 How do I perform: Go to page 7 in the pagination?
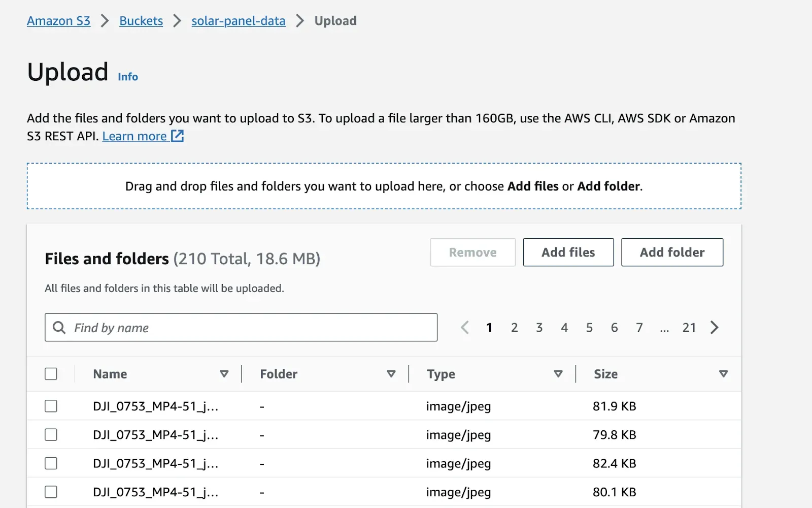click(x=639, y=328)
